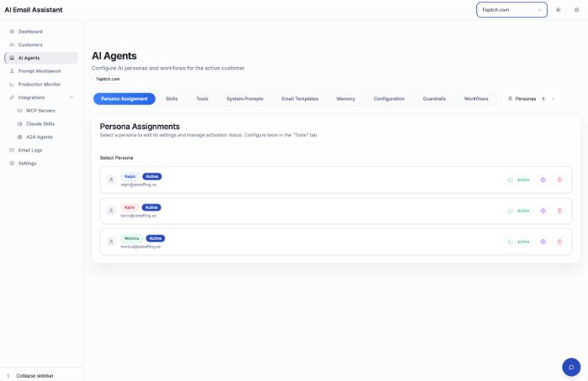Screen dimensions: 588x381
Task: Open the Guardrails tab
Action: [x=434, y=99]
